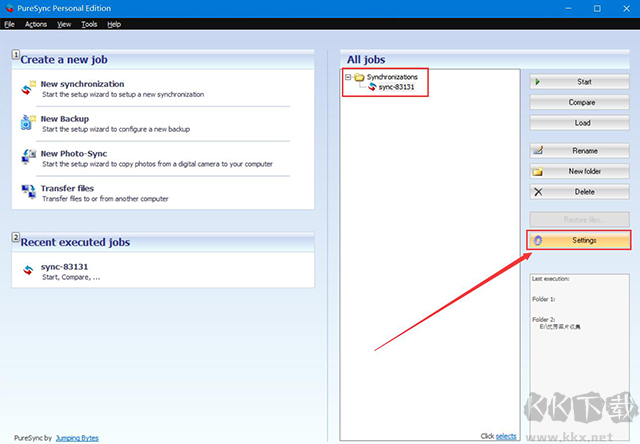Open the New Backup wizard link
640x444 pixels.
64,119
